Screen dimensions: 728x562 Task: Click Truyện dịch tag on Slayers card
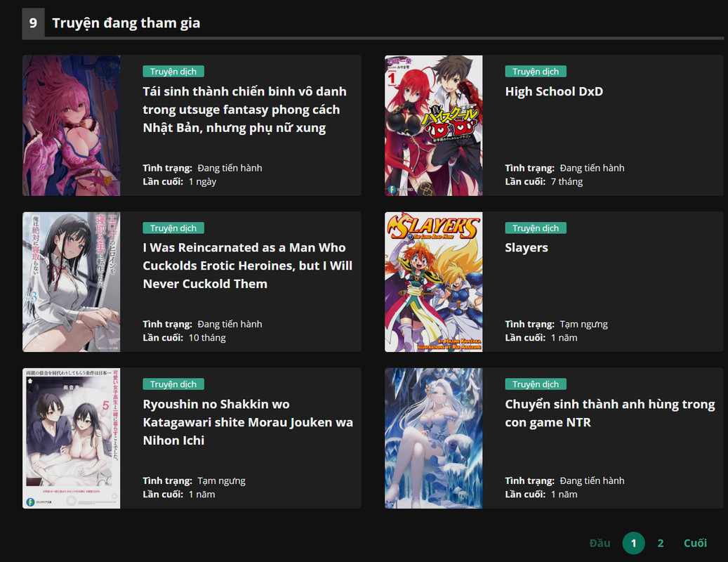(536, 228)
